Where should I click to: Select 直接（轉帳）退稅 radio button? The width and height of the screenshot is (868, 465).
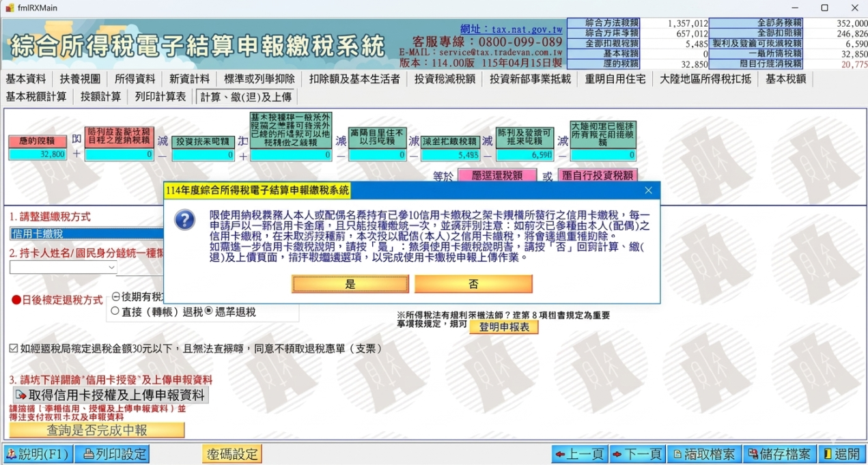click(x=115, y=311)
